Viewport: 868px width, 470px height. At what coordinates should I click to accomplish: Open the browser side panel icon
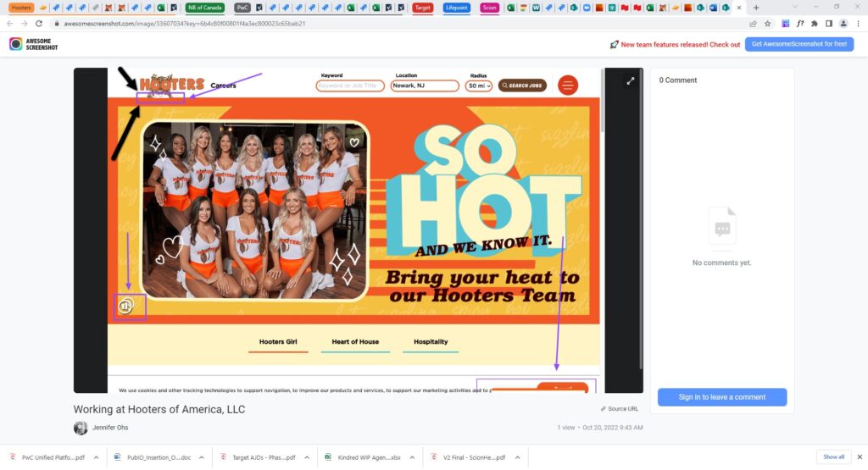pyautogui.click(x=829, y=24)
